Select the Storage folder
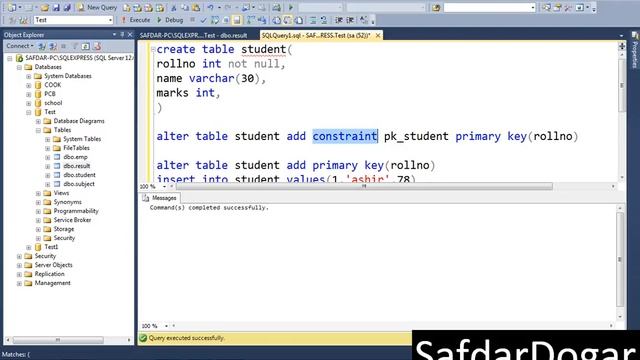640x360 pixels. tap(64, 229)
